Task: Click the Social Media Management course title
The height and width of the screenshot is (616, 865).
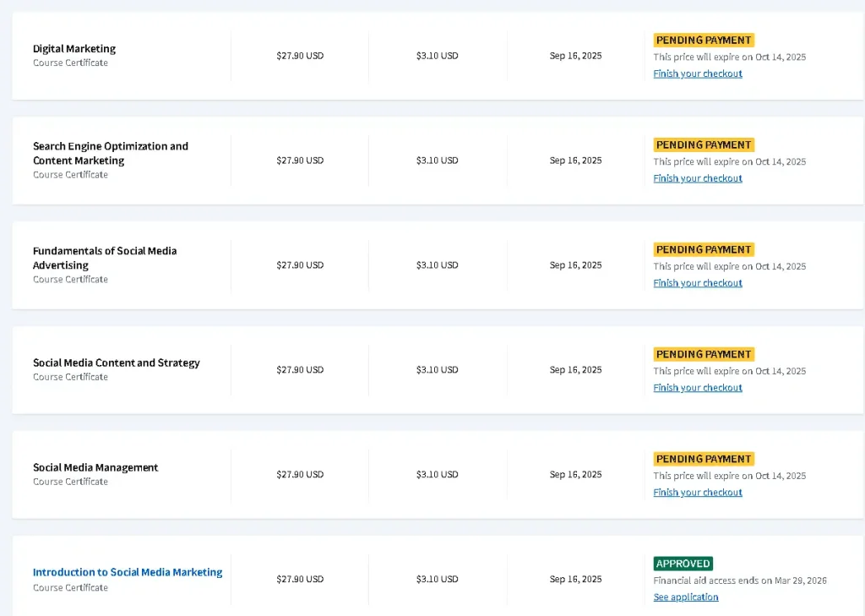Action: pos(95,467)
